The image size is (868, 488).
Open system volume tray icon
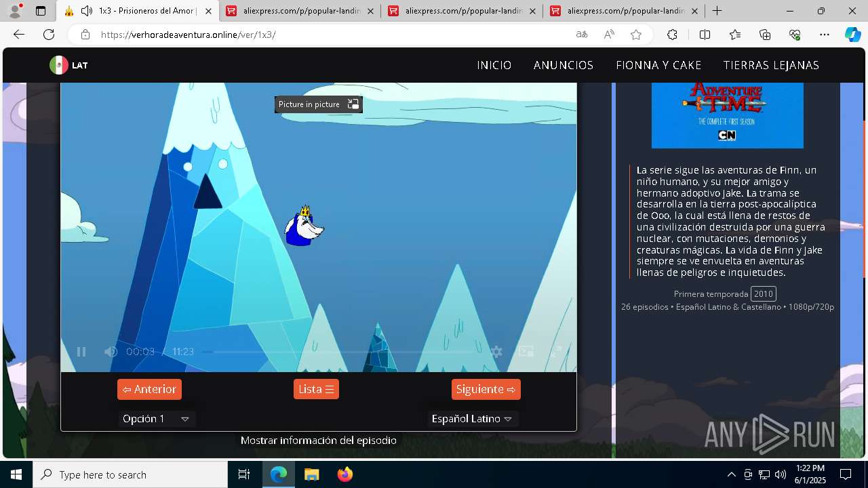[x=781, y=474]
